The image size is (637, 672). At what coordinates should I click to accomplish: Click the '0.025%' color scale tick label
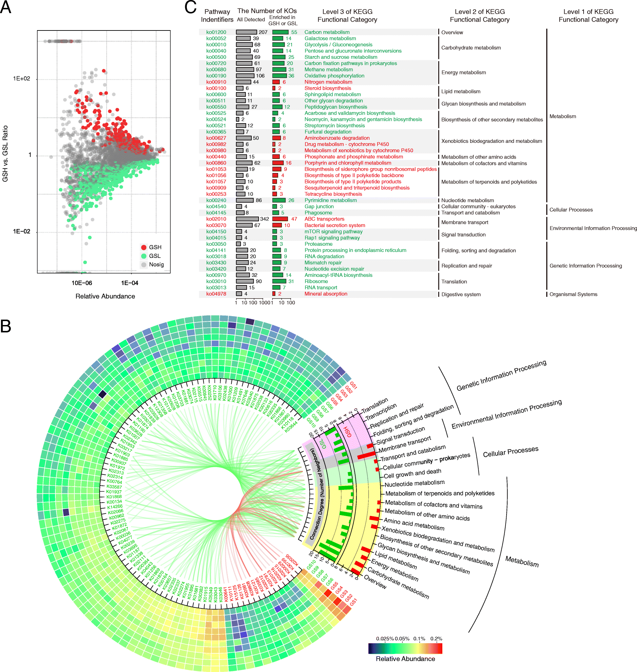pos(385,638)
